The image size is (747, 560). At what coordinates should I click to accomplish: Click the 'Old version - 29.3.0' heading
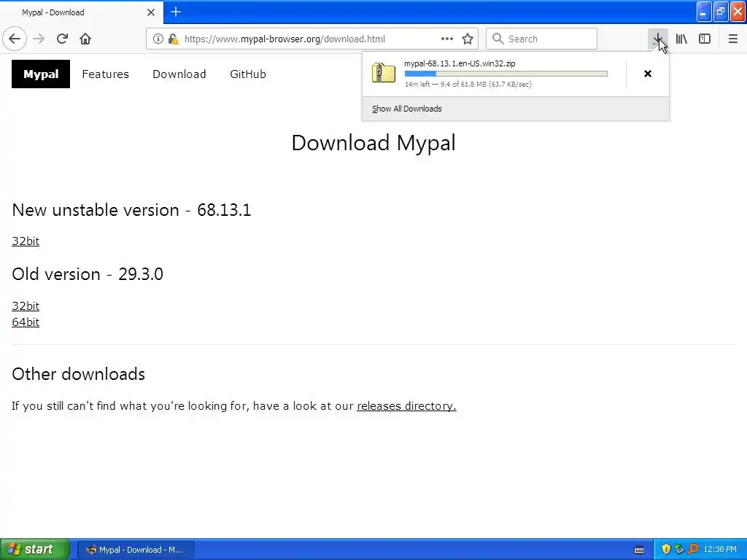[88, 274]
